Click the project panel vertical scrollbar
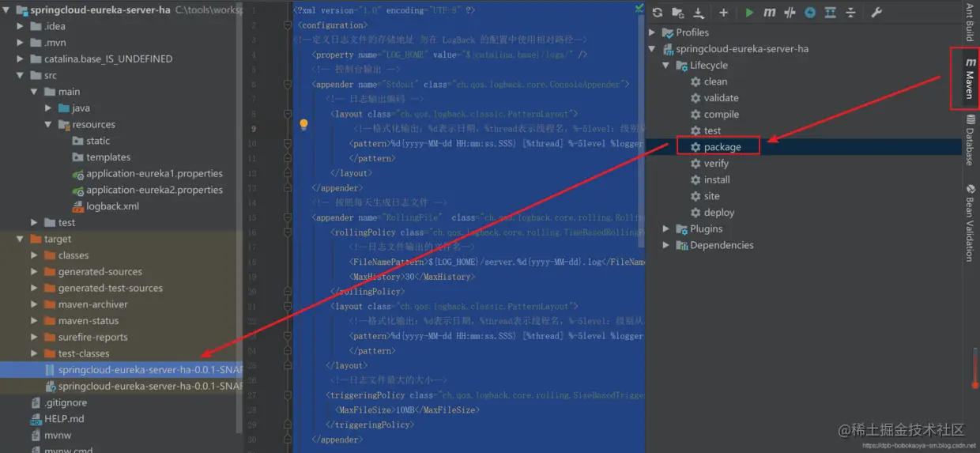Screen dimensions: 980x453 (239, 217)
